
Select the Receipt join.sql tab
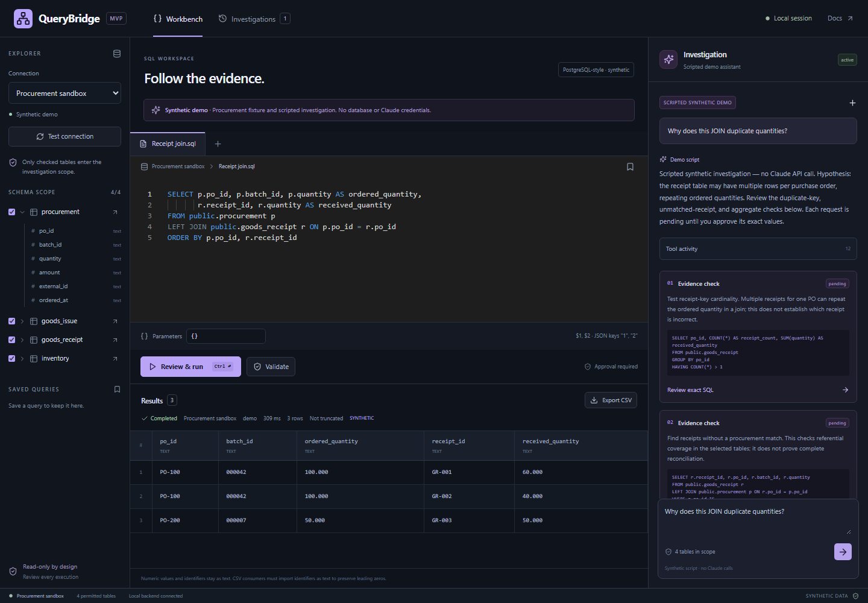pyautogui.click(x=168, y=144)
